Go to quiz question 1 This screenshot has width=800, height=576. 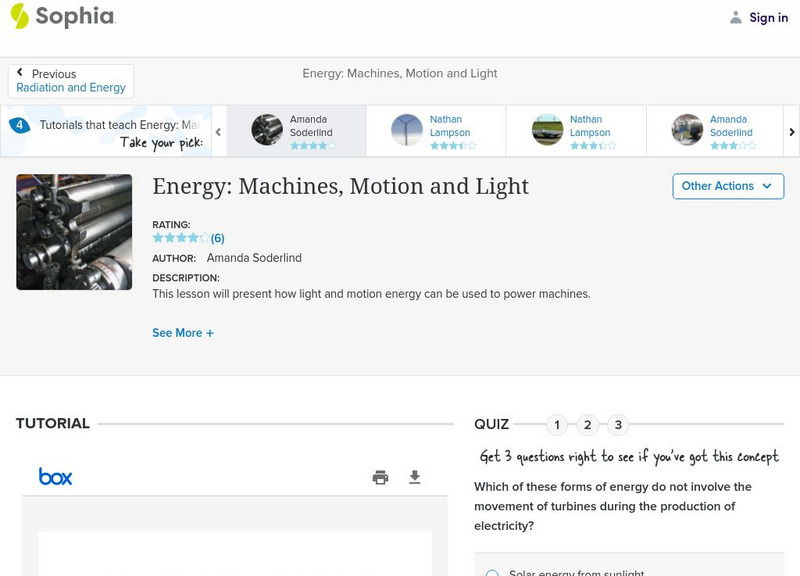(557, 425)
